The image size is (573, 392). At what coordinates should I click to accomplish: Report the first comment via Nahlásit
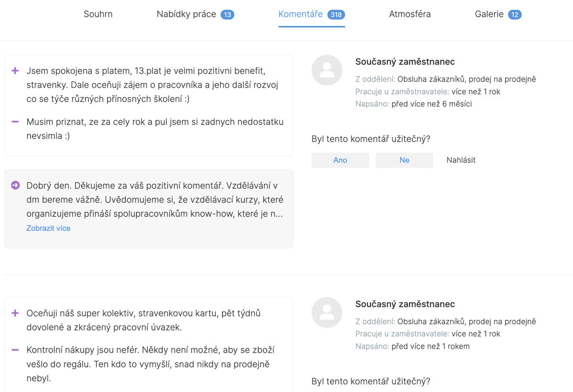(461, 160)
